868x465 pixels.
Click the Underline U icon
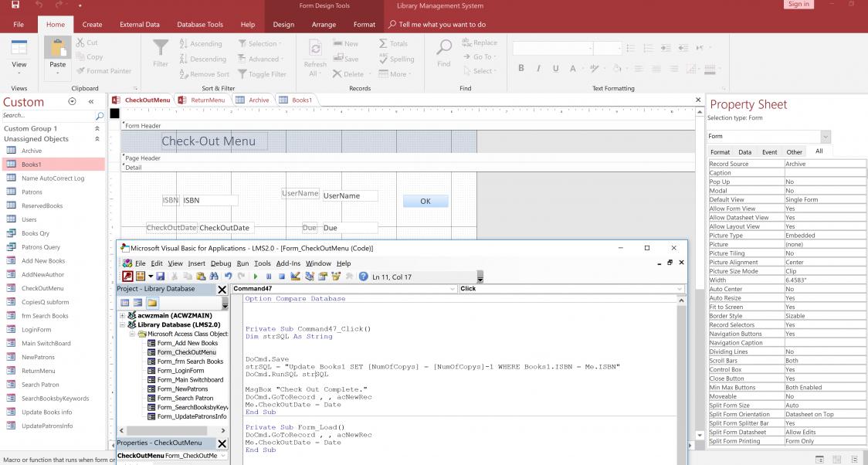556,68
